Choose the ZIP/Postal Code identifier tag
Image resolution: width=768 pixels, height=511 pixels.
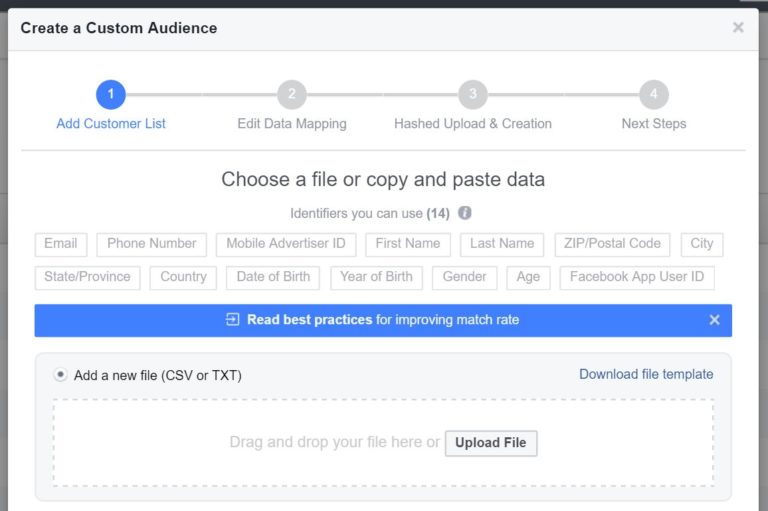pos(612,243)
